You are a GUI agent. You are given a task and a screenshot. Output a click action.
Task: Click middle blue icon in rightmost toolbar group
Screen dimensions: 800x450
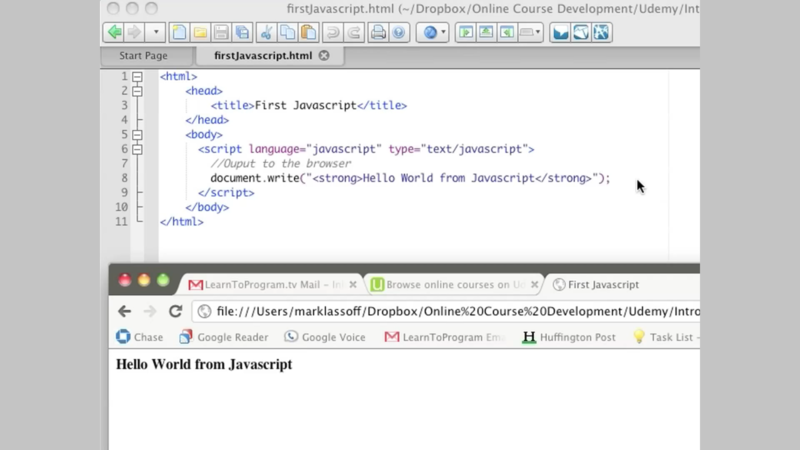pos(581,32)
